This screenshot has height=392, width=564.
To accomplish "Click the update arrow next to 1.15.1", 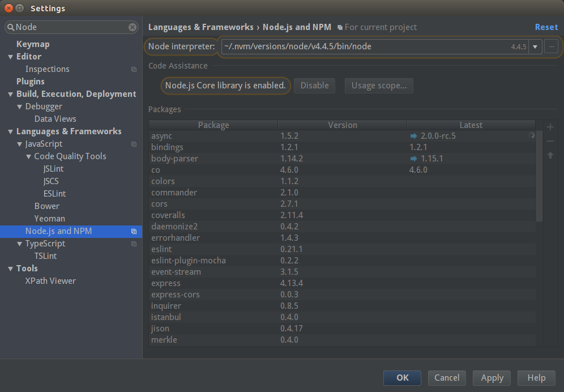I will 413,159.
